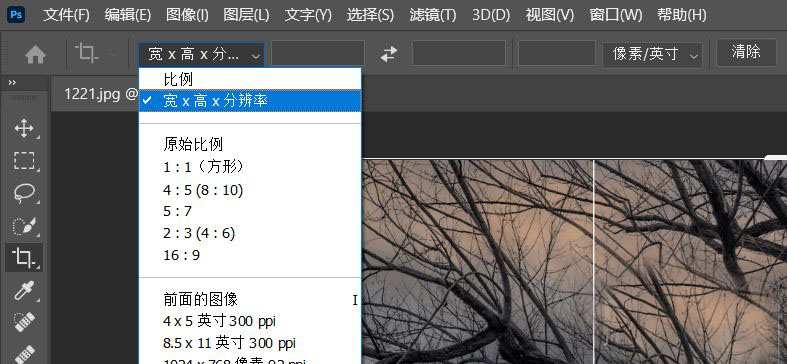This screenshot has width=787, height=364.
Task: Choose checked 宽 x 高 x 分辨率 option
Action: pyautogui.click(x=250, y=101)
